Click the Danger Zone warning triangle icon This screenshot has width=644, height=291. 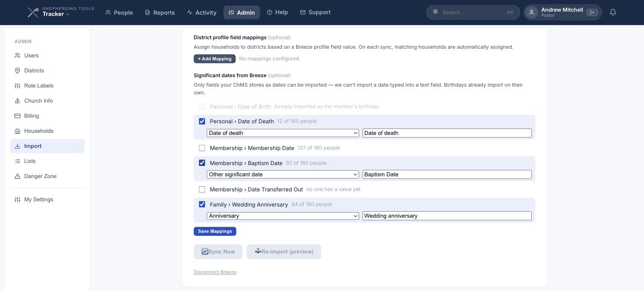click(17, 176)
